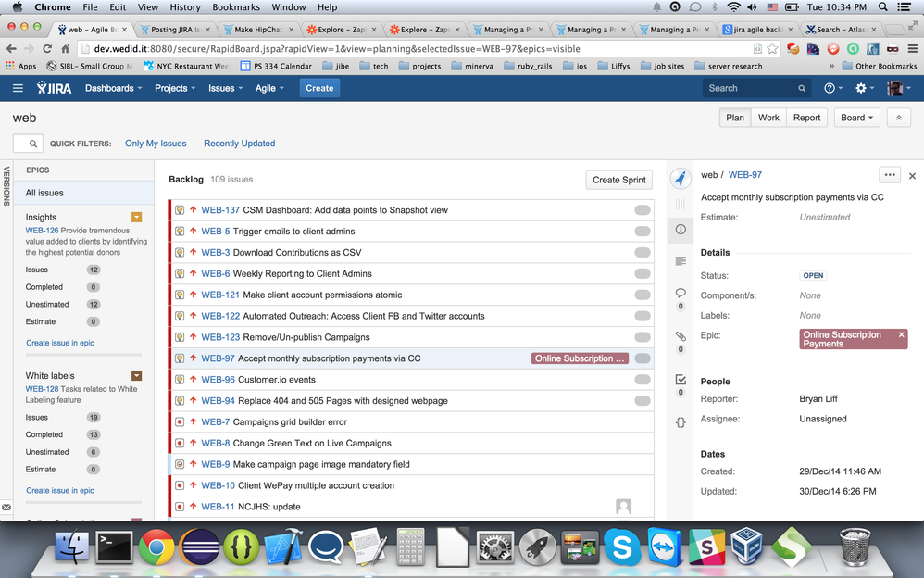
Task: Toggle the Only My Issues filter
Action: [156, 144]
